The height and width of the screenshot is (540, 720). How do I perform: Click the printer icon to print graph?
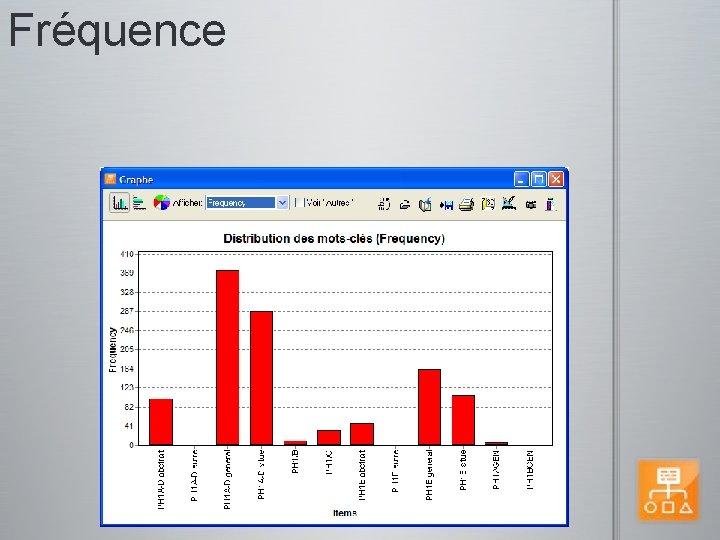[467, 204]
